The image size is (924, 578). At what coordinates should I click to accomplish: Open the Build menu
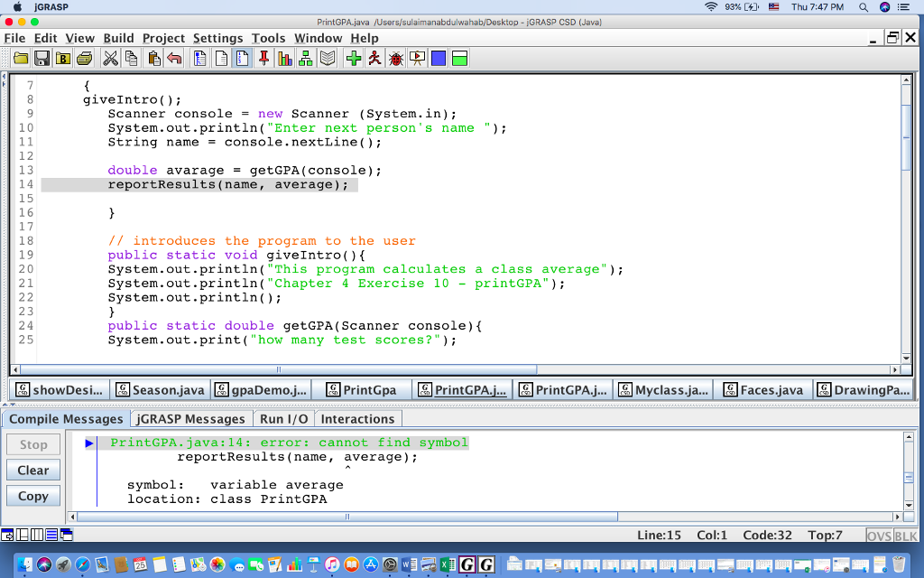[117, 38]
